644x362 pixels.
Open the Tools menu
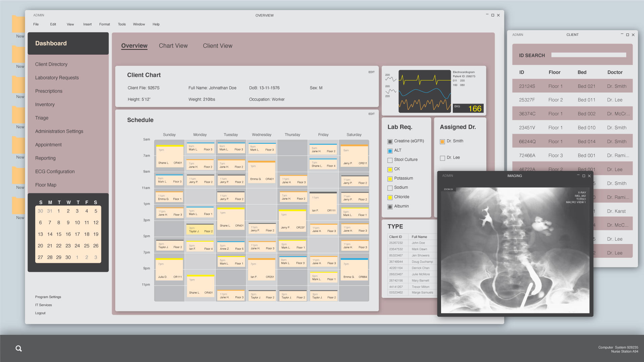click(121, 24)
